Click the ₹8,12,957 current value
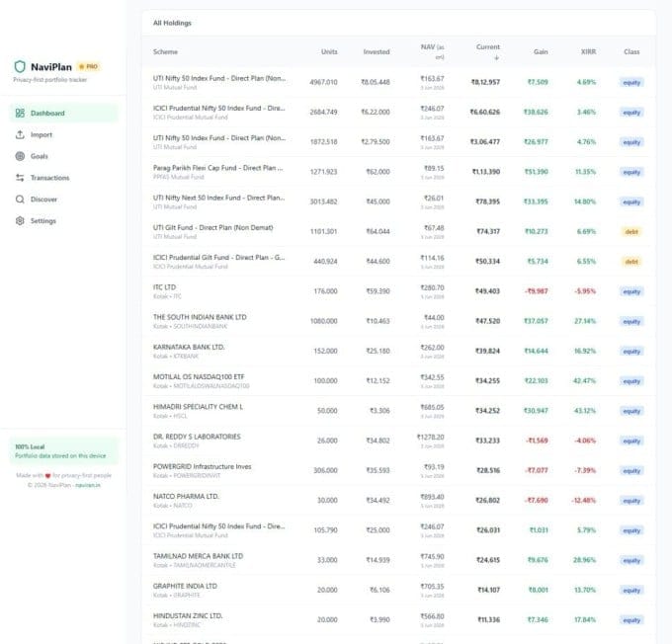Image resolution: width=672 pixels, height=644 pixels. (x=485, y=82)
